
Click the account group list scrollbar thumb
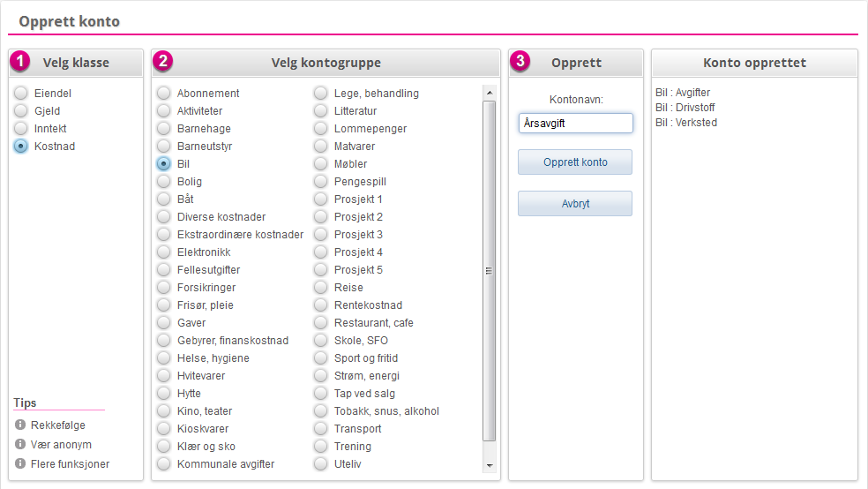[x=490, y=271]
